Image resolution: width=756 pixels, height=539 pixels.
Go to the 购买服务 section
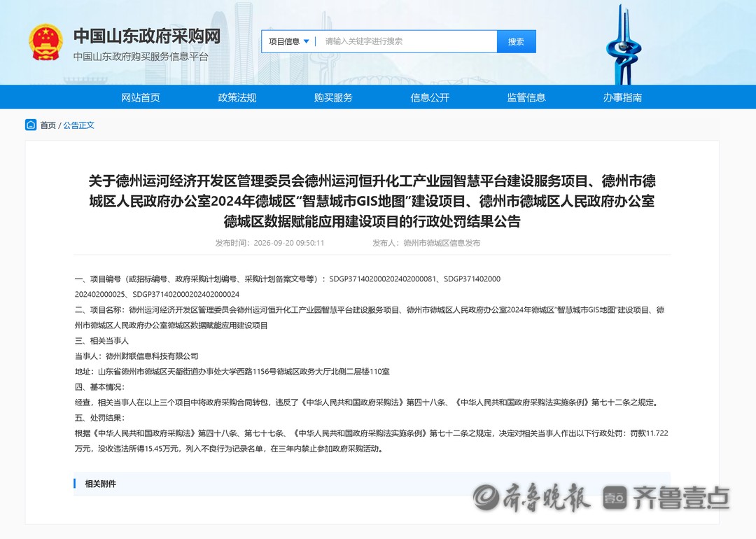click(333, 97)
